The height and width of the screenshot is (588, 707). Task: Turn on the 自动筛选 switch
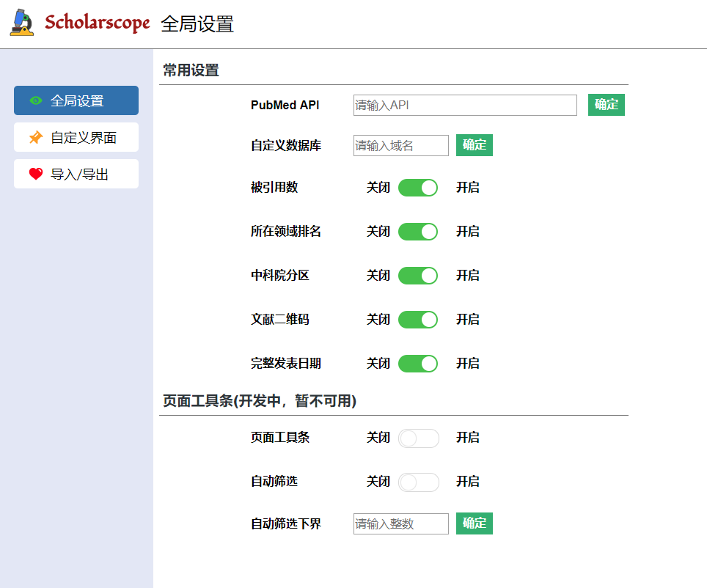tap(418, 482)
